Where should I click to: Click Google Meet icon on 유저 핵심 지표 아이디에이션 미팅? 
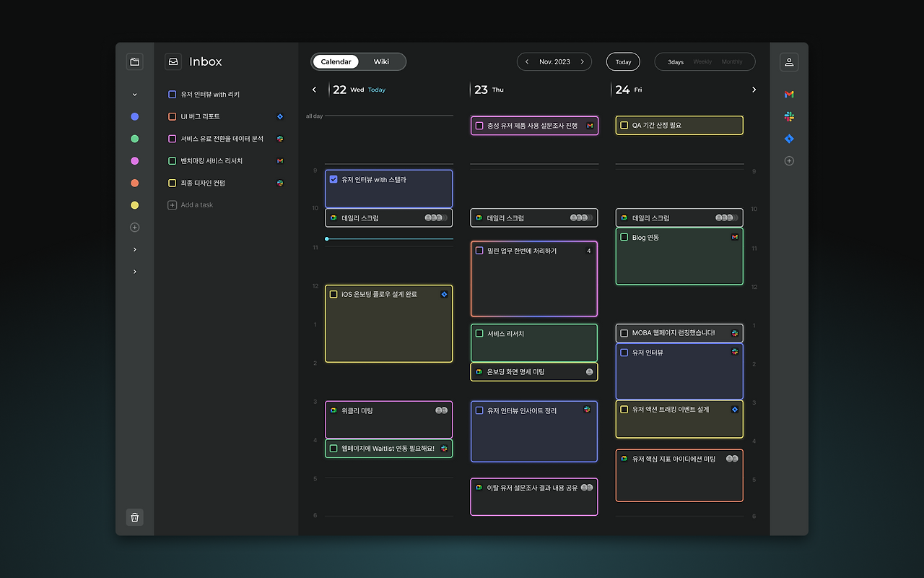pos(624,459)
